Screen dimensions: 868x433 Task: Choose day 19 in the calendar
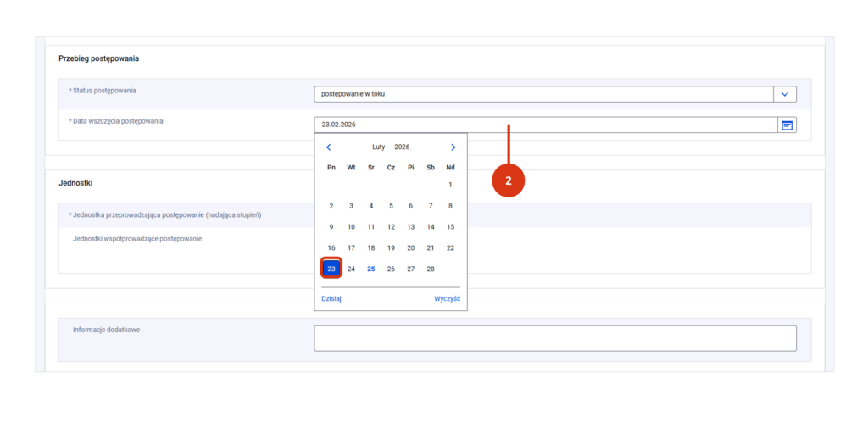(391, 247)
